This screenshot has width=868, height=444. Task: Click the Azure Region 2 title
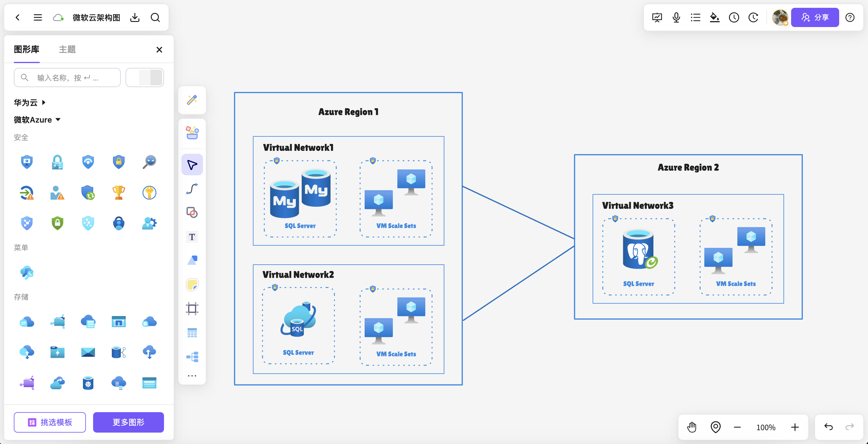[x=688, y=167]
